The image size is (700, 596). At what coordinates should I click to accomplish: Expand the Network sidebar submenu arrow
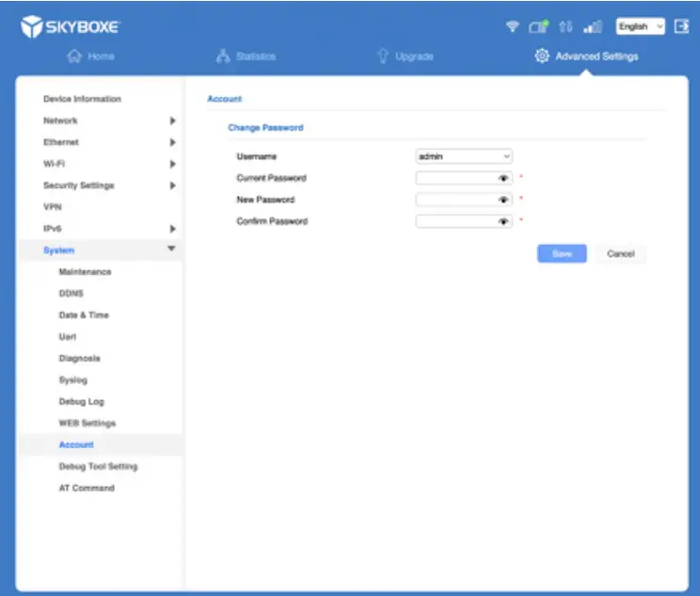pos(172,121)
